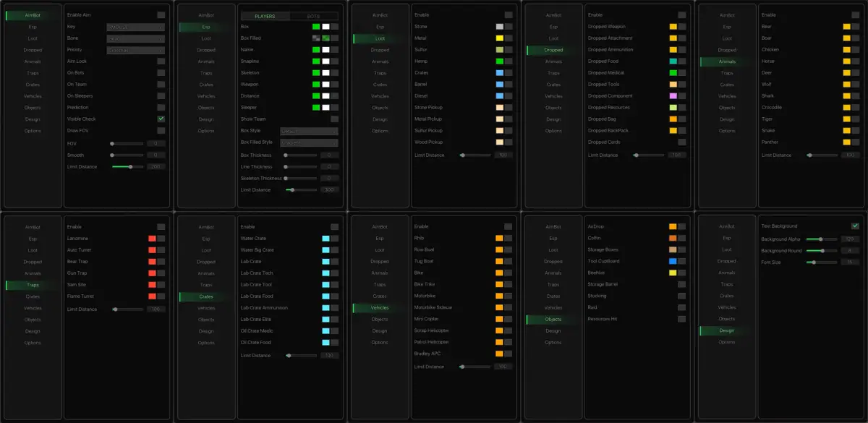Enable the Aim Lock checkbox
This screenshot has width=868, height=423.
tap(161, 61)
